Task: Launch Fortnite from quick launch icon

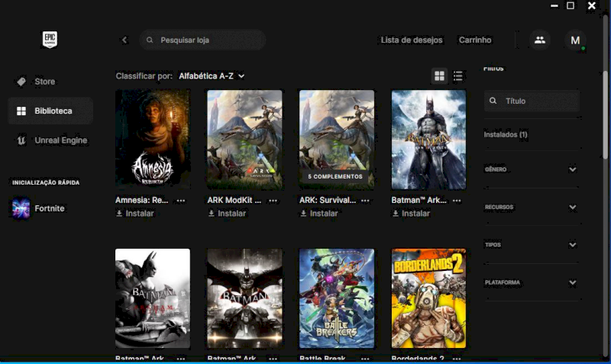Action: pyautogui.click(x=21, y=208)
